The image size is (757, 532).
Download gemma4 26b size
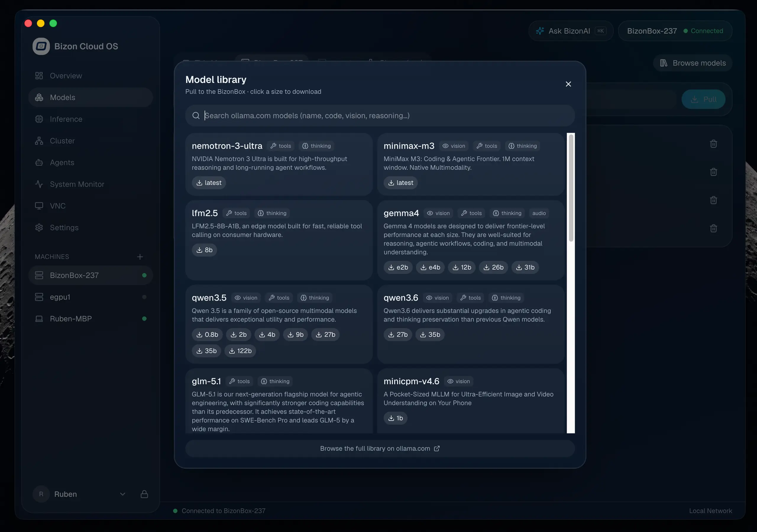tap(493, 267)
